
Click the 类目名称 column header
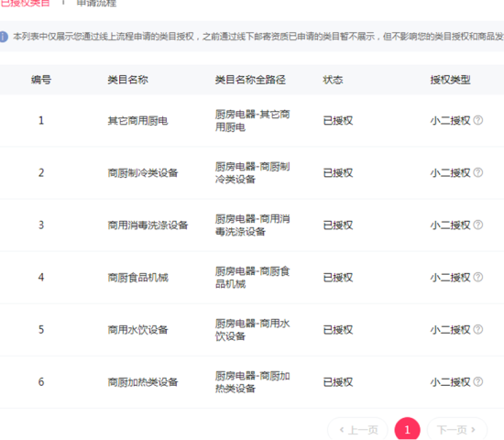point(128,80)
